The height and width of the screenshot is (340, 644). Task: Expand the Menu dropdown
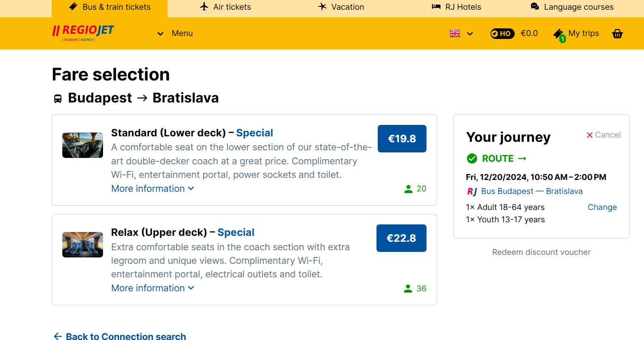click(x=175, y=33)
